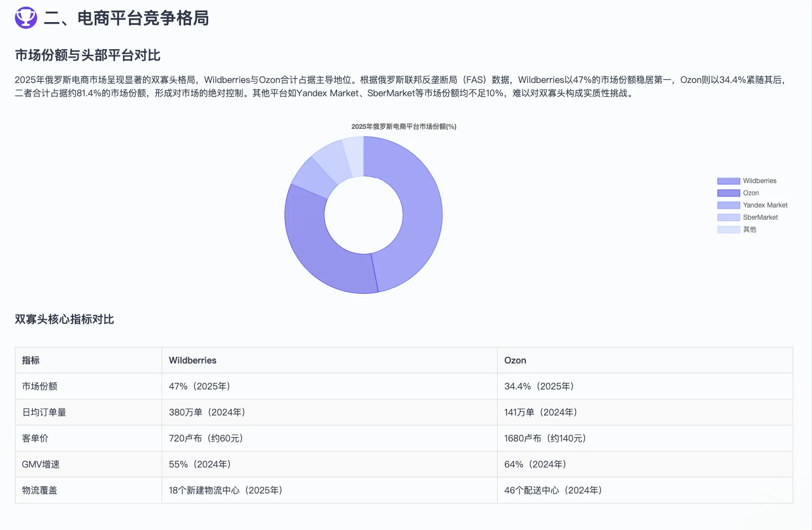Select the cell 34.4%（2025年）

point(645,386)
